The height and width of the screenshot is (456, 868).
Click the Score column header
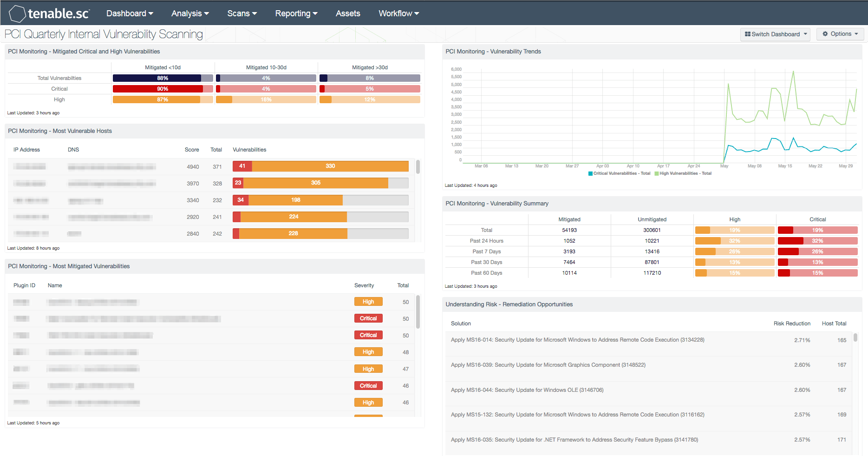tap(192, 150)
